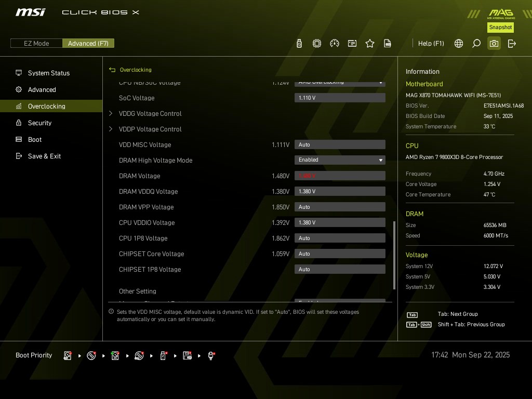532x399 pixels.
Task: Click the CPU chip icon in top toolbar
Action: (x=316, y=44)
